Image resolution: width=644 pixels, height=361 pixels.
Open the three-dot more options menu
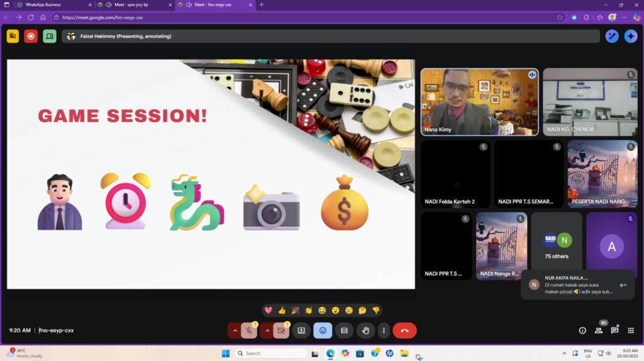(x=384, y=330)
